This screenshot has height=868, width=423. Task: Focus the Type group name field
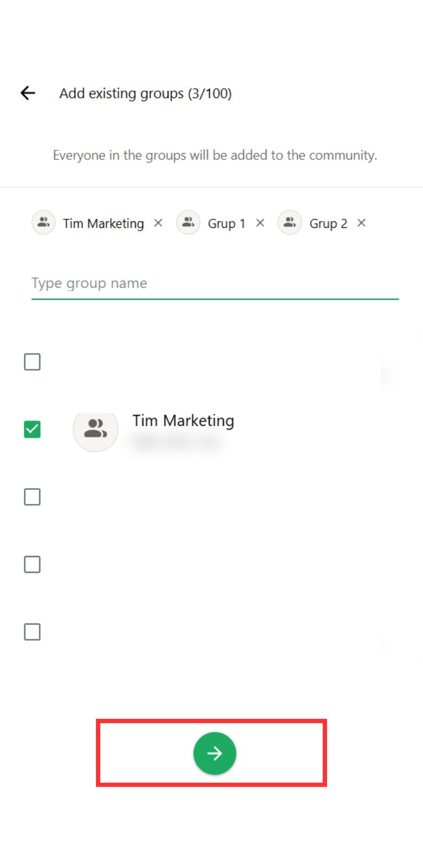pyautogui.click(x=215, y=284)
